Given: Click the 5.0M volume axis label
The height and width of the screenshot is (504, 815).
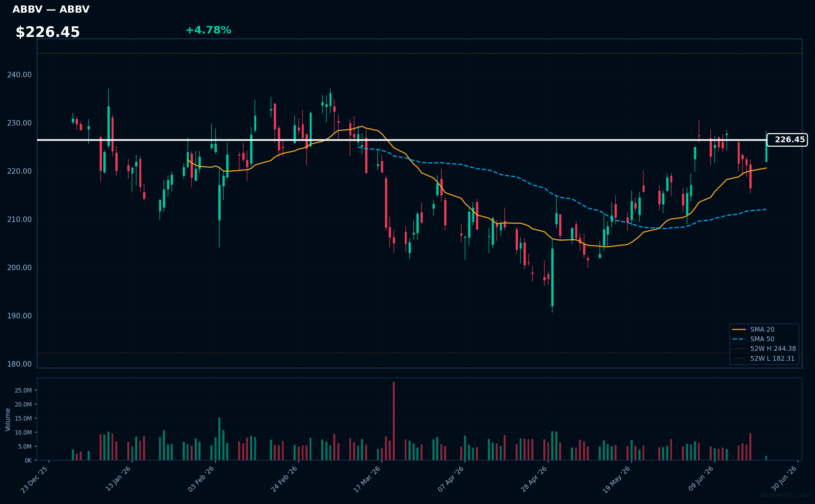Looking at the screenshot, I should (x=25, y=447).
